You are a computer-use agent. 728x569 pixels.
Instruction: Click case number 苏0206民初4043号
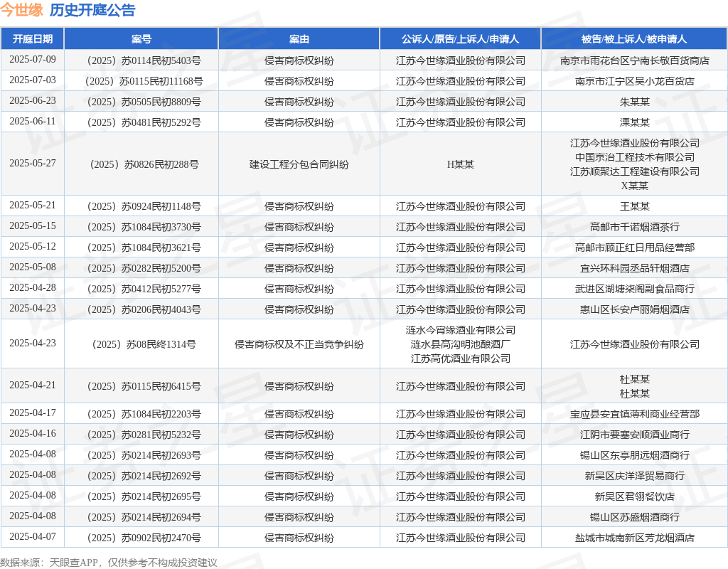pyautogui.click(x=144, y=309)
